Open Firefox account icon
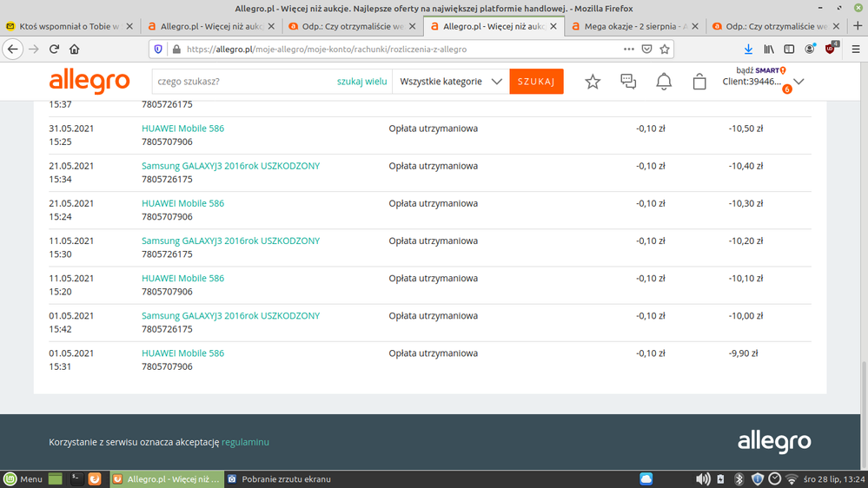Screen dimensions: 868x488 click(810, 49)
